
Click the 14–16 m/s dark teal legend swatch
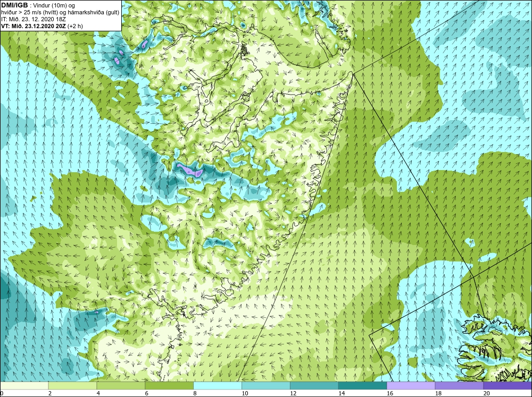pyautogui.click(x=363, y=385)
